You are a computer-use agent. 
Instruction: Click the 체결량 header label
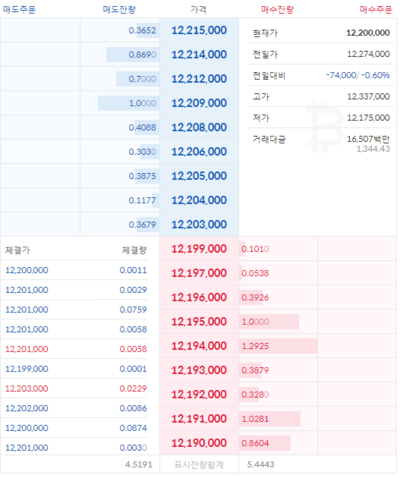(x=134, y=250)
